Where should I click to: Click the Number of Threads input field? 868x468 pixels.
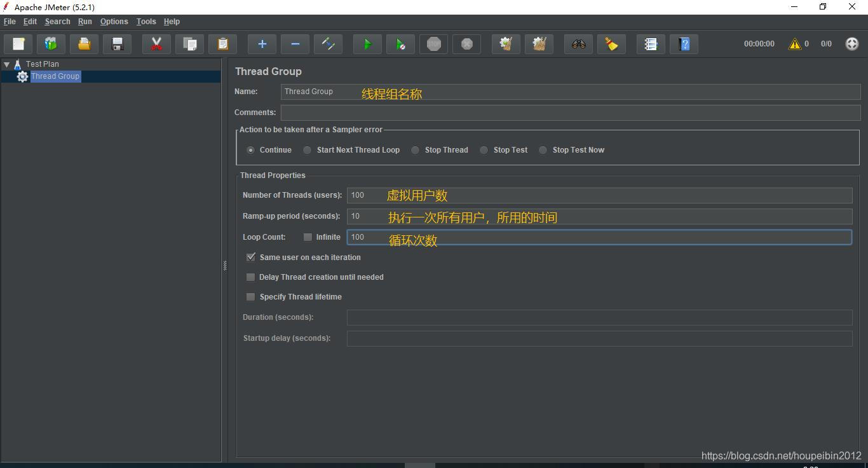[599, 195]
